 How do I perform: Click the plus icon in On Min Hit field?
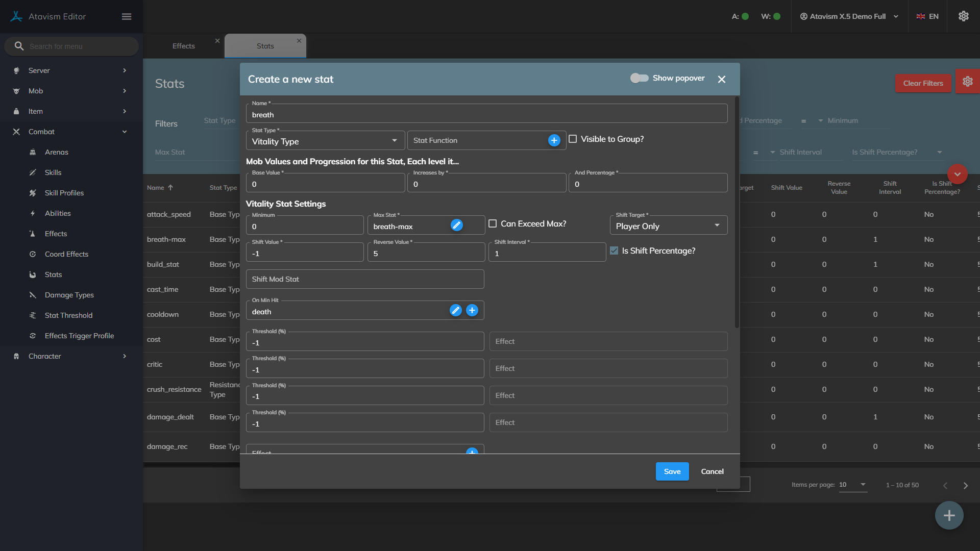(472, 310)
